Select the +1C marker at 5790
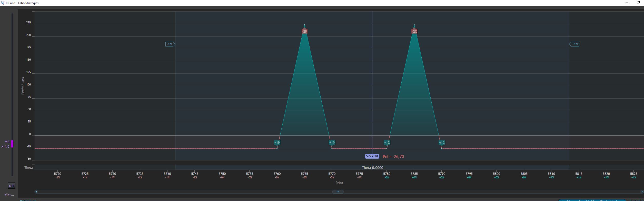Screen dimensions: 644x201 (442, 142)
